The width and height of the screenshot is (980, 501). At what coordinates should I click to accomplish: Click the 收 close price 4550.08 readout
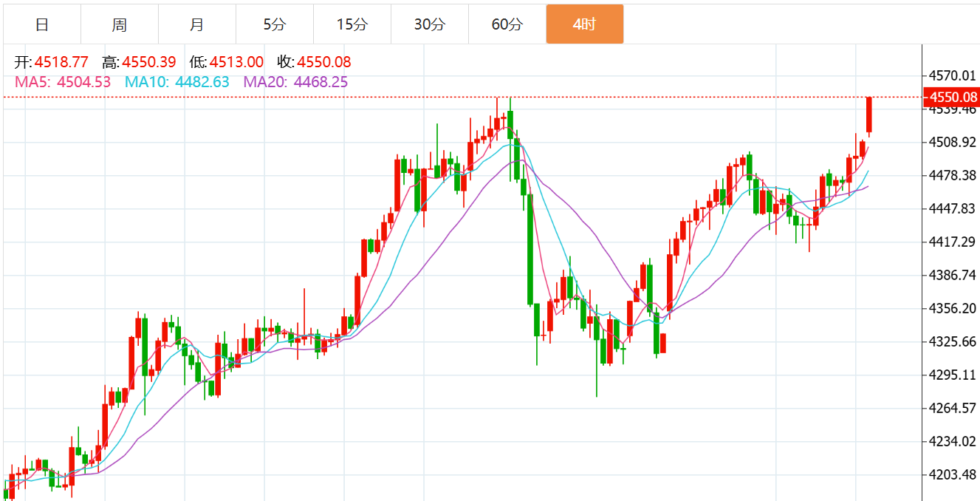(x=314, y=62)
